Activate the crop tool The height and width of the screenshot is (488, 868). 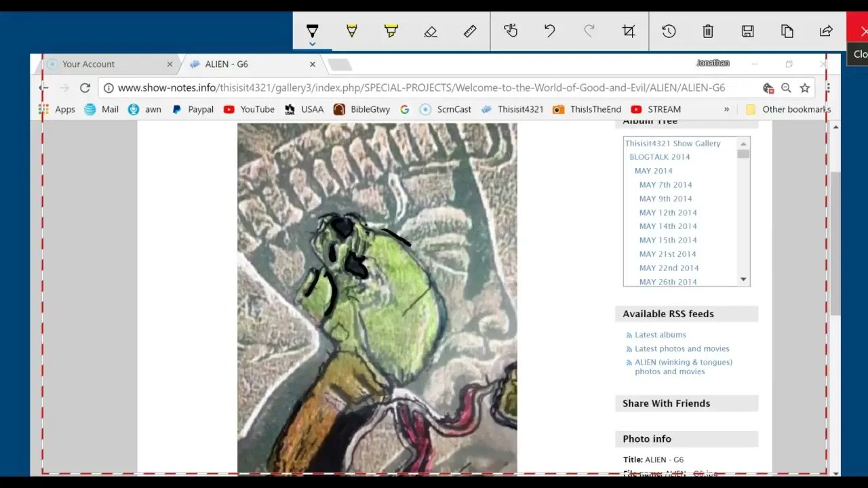click(629, 31)
